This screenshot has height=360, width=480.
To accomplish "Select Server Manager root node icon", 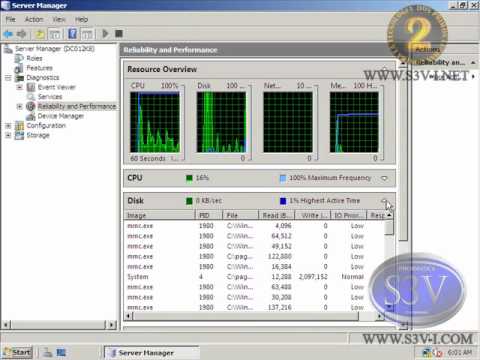I will [8, 49].
